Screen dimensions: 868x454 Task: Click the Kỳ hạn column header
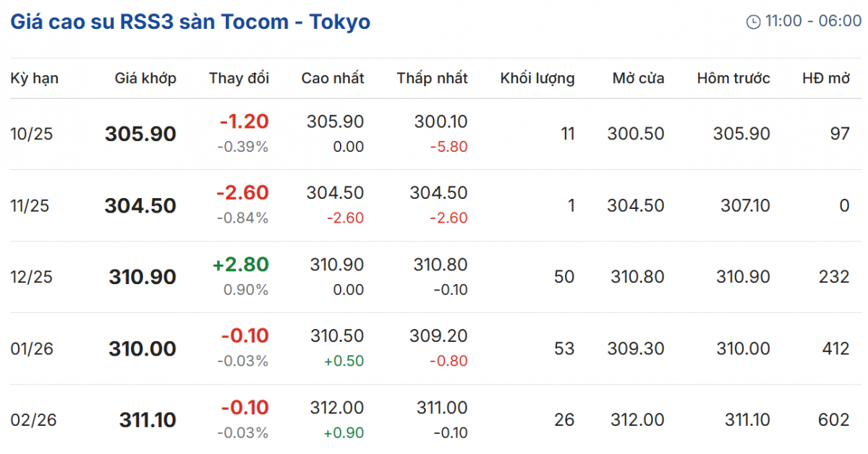pos(34,78)
